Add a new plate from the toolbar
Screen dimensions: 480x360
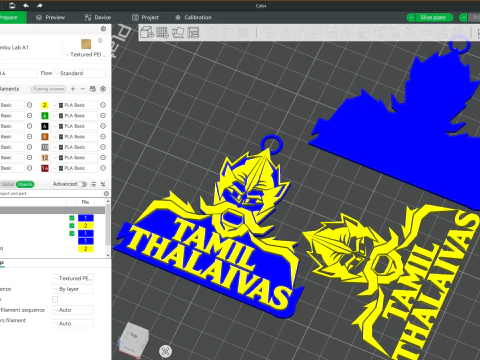point(162,32)
